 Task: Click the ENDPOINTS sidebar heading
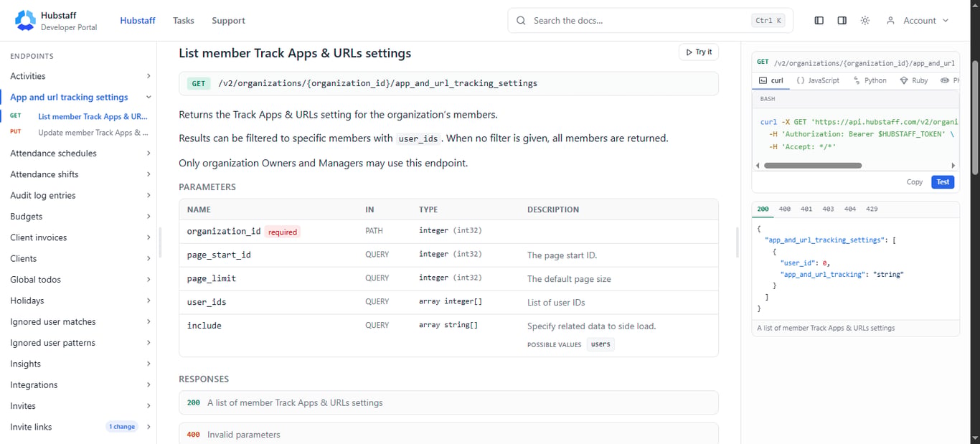point(32,56)
